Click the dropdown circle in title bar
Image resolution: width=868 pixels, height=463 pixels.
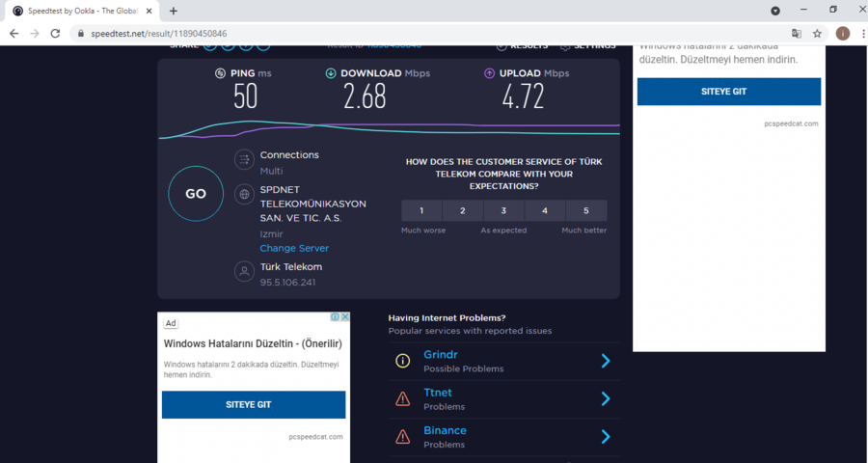point(775,11)
